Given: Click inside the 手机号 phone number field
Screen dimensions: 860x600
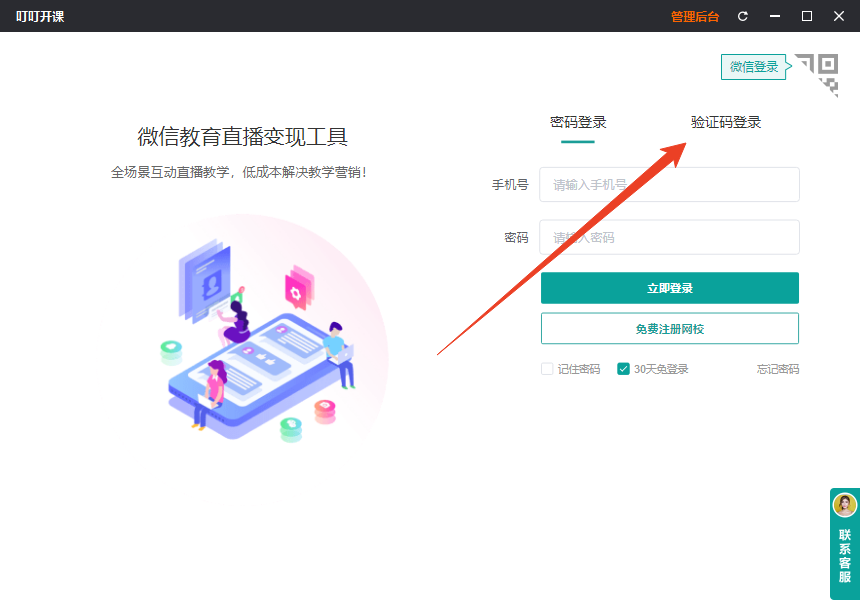Looking at the screenshot, I should (669, 184).
